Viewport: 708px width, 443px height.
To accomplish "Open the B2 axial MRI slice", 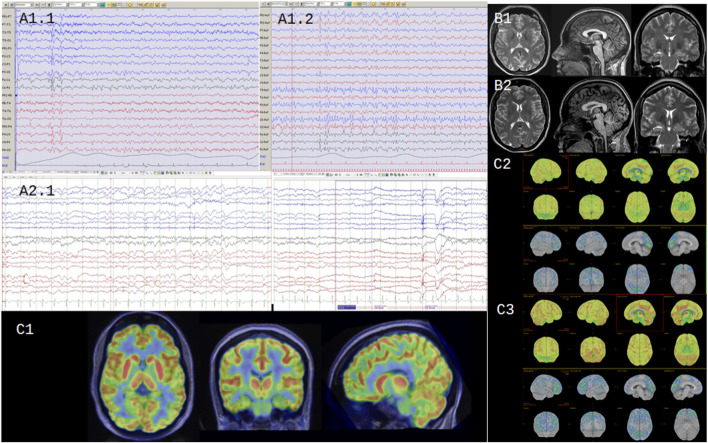I will click(x=520, y=116).
